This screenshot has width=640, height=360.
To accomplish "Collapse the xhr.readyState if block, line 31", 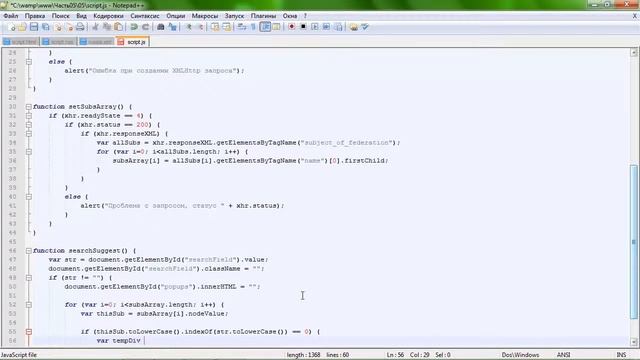I will (29, 116).
